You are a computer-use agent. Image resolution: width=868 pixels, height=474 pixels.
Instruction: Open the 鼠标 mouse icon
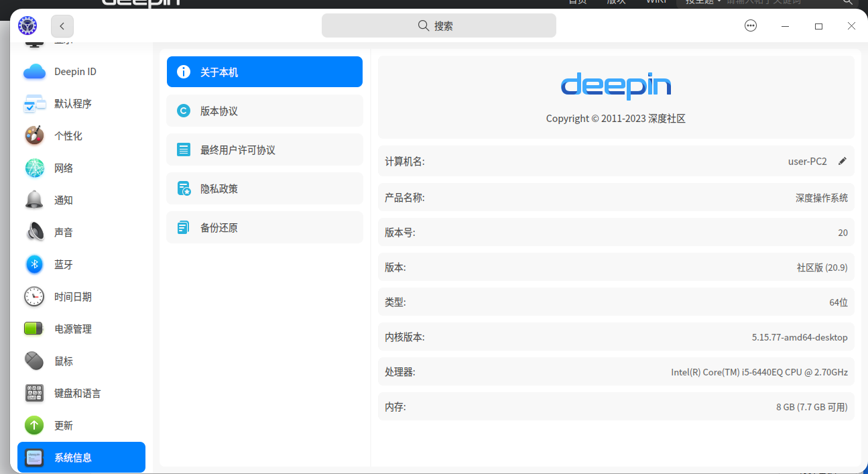(x=34, y=361)
